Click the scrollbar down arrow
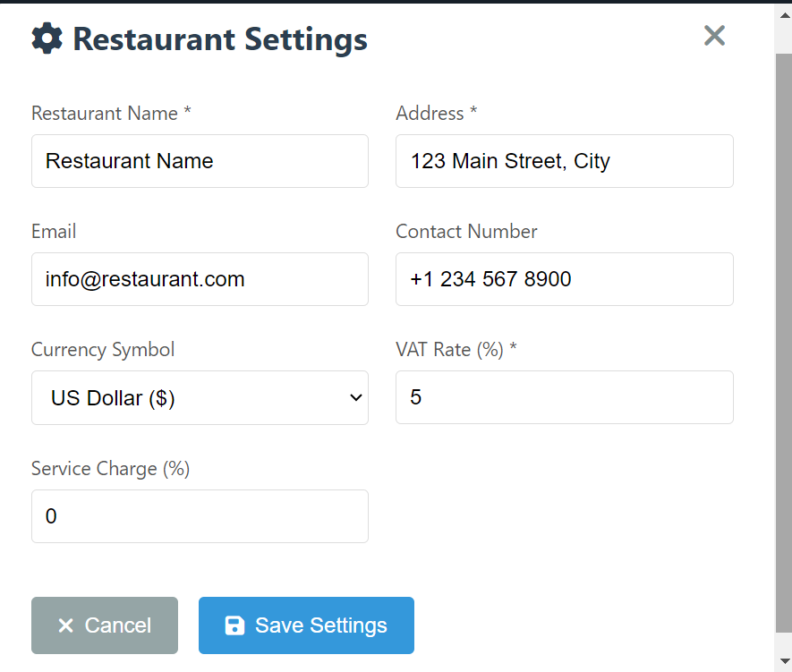The image size is (792, 672). point(783,663)
